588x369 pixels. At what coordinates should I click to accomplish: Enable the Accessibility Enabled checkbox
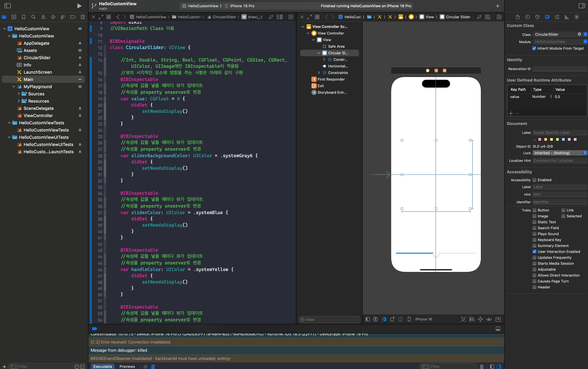point(534,180)
